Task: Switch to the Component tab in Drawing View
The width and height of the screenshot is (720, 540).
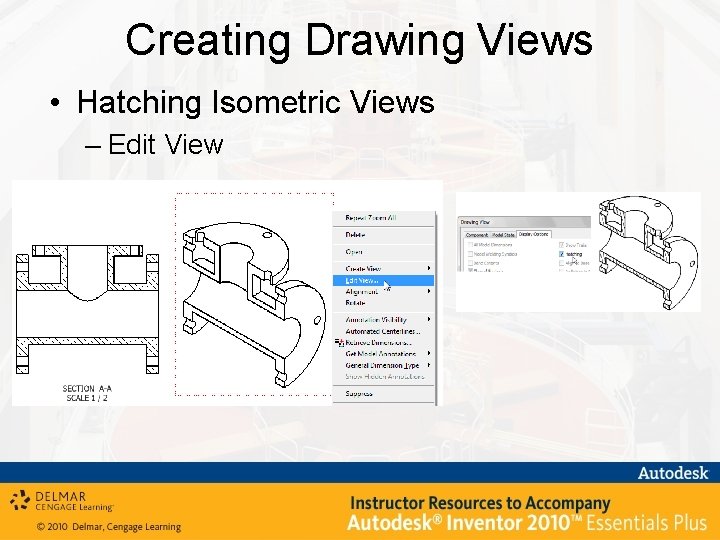Action: pos(477,235)
